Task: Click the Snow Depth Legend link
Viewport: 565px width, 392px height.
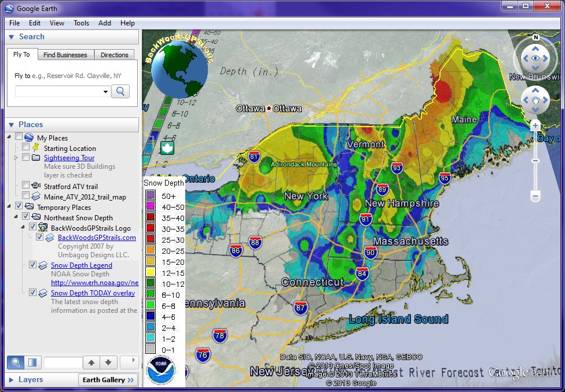Action: [82, 265]
